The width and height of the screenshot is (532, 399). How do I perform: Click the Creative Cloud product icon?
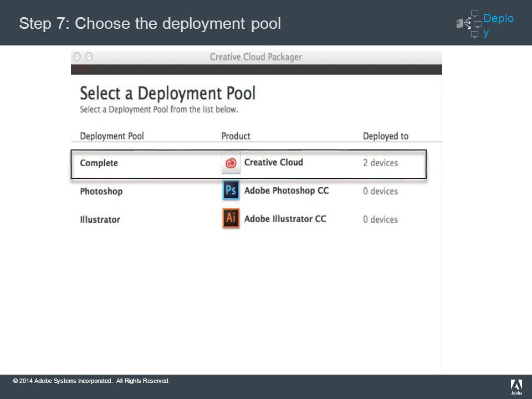coord(231,163)
